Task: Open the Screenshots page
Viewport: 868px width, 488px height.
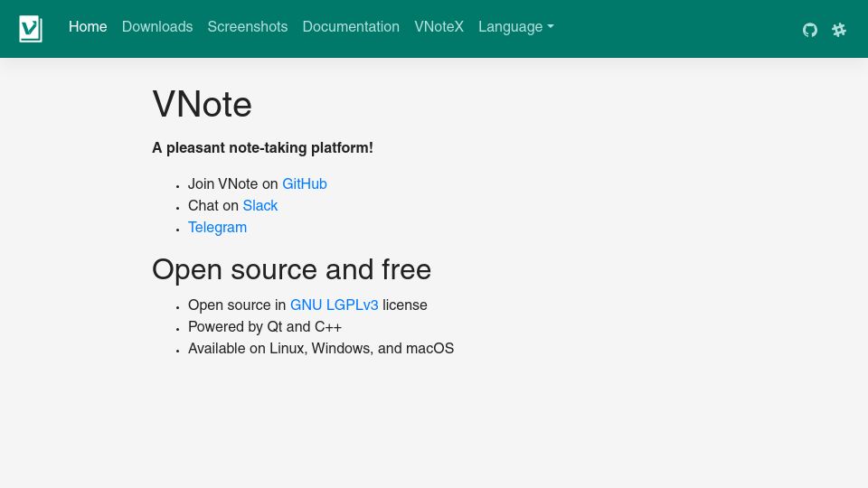Action: point(248,26)
